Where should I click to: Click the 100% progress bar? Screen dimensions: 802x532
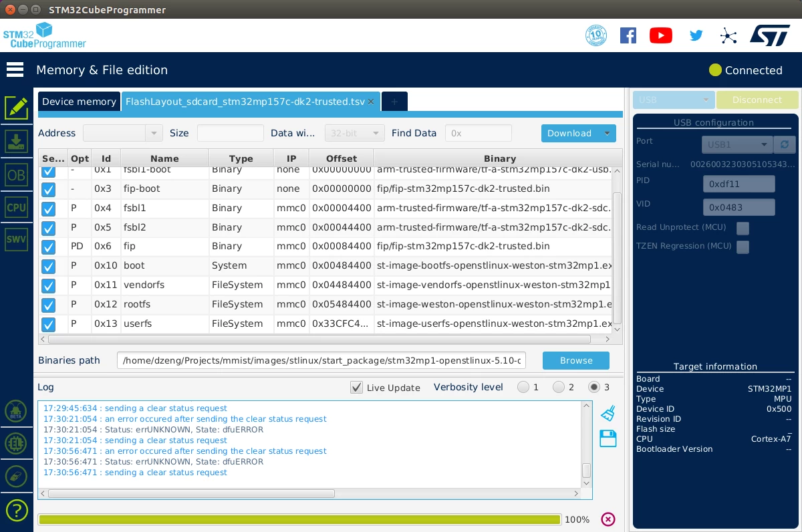click(x=299, y=519)
